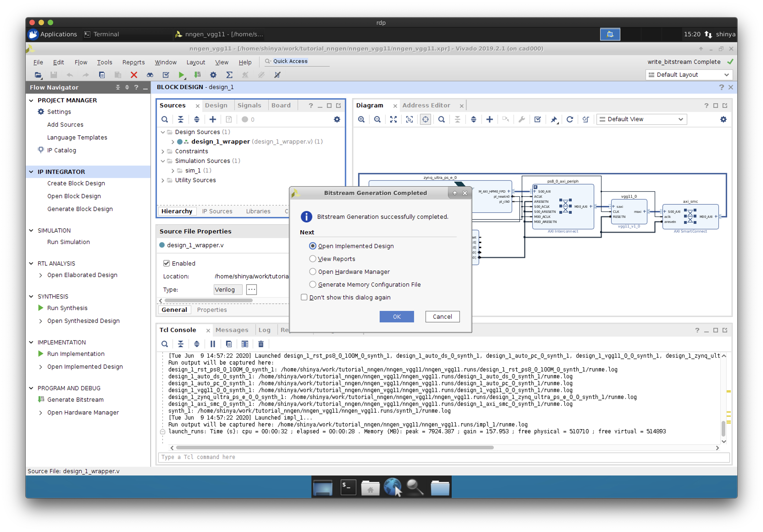
Task: Click the Regenerate Layout refresh icon in Diagram
Action: (x=569, y=119)
